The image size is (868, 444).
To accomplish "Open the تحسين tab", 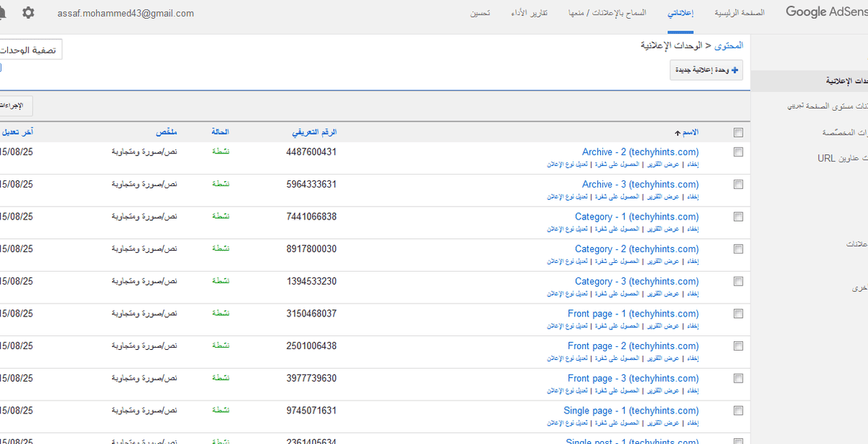I will (x=479, y=13).
